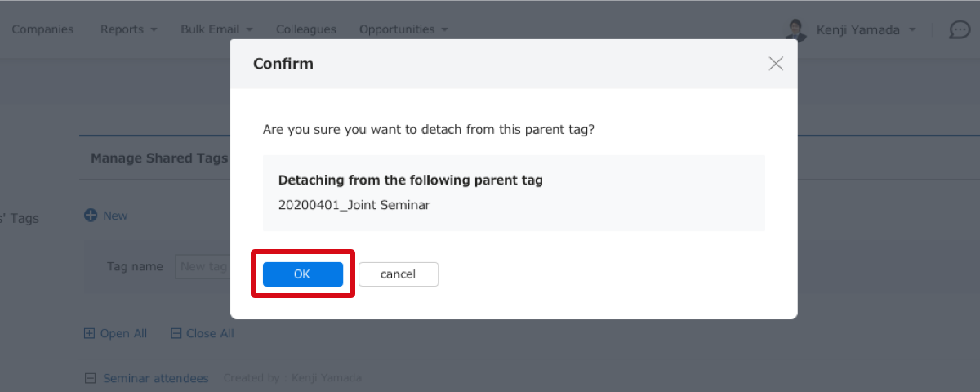Image resolution: width=980 pixels, height=392 pixels.
Task: Click the New tag link text
Action: click(115, 216)
